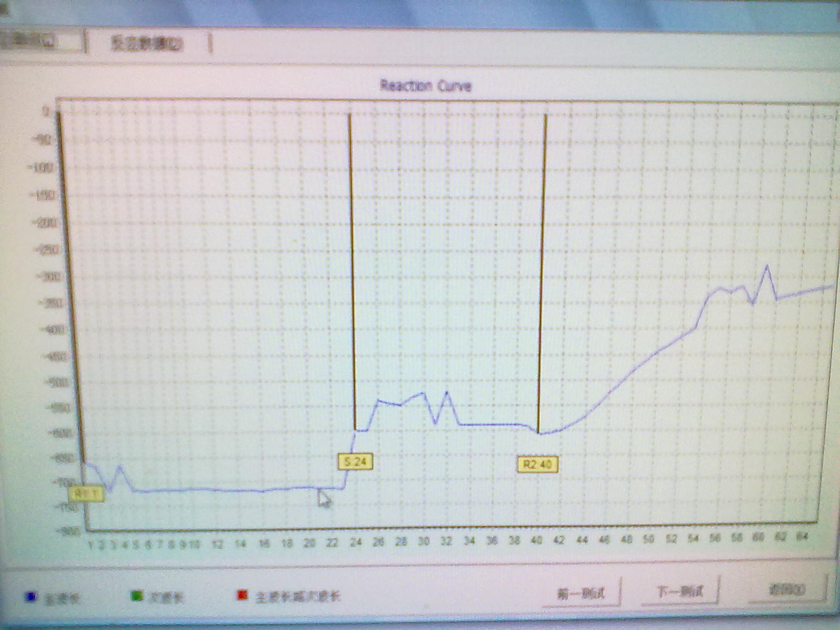Click the y-axis tick label -100
The height and width of the screenshot is (630, 840).
pyautogui.click(x=41, y=168)
